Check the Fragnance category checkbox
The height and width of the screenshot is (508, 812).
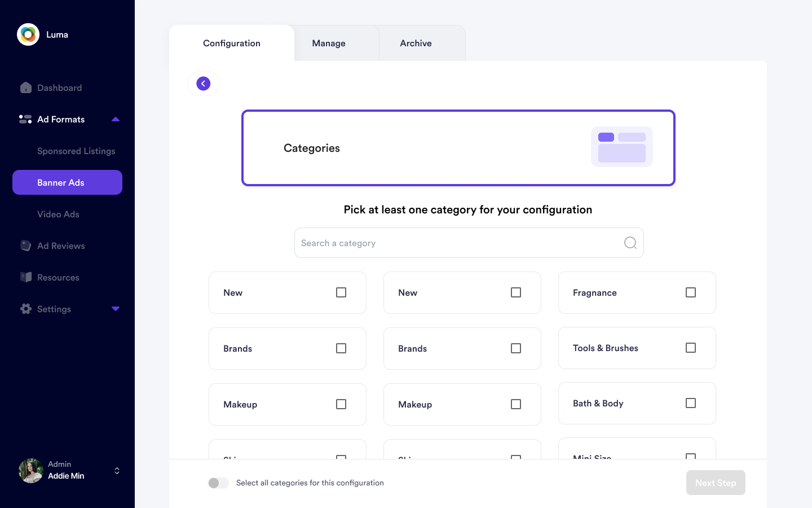pyautogui.click(x=691, y=292)
